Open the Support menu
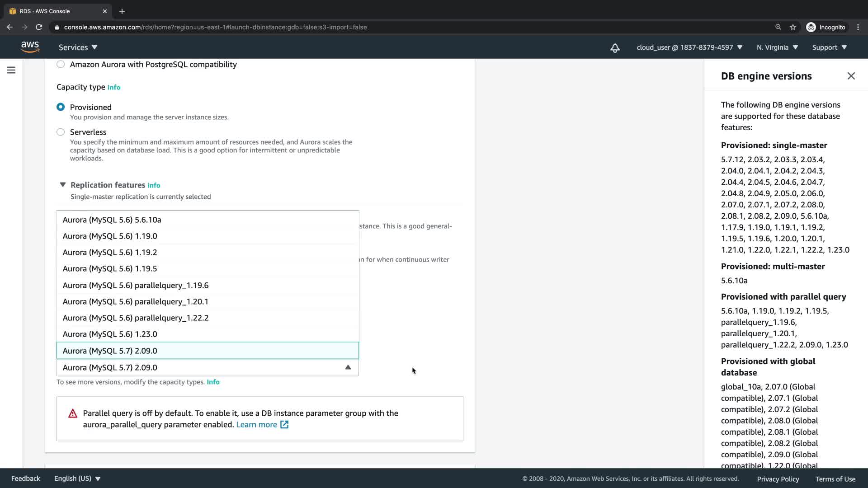Image resolution: width=868 pixels, height=488 pixels. [829, 47]
